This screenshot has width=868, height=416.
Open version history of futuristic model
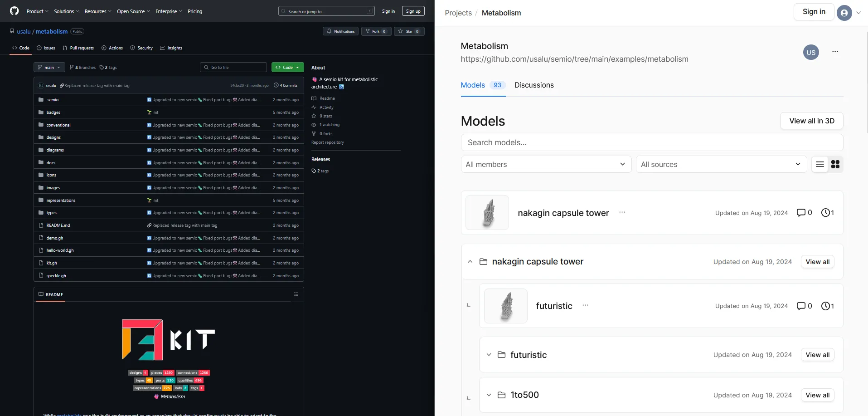828,306
